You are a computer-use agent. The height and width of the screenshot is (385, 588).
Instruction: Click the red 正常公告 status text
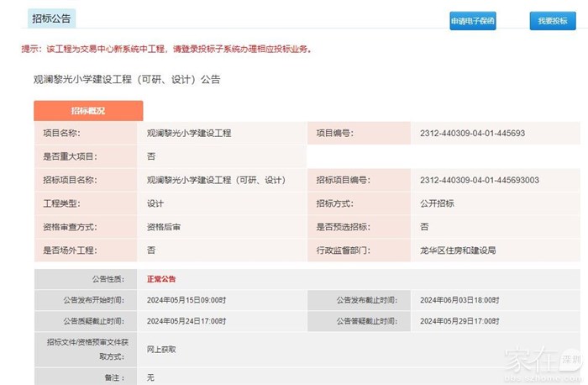(161, 279)
